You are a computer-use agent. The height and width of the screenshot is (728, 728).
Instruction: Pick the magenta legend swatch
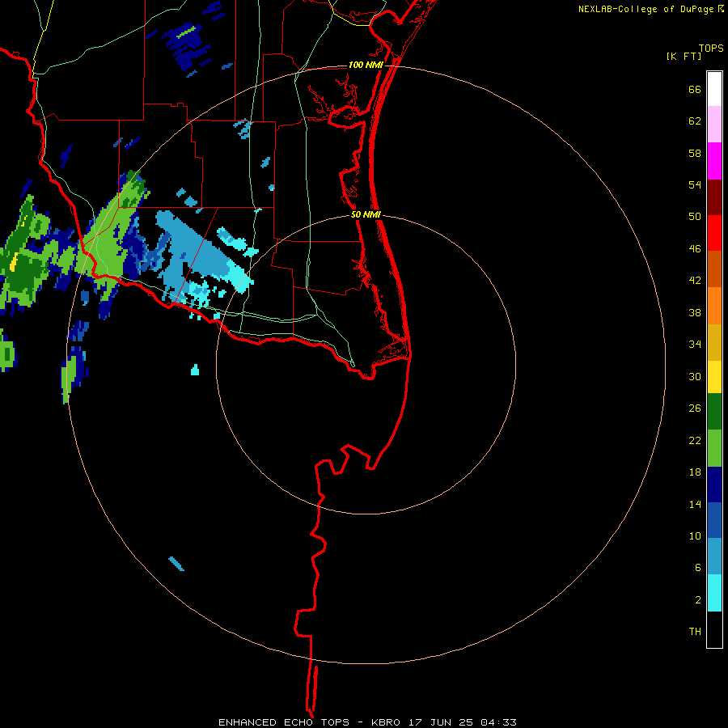coord(714,161)
